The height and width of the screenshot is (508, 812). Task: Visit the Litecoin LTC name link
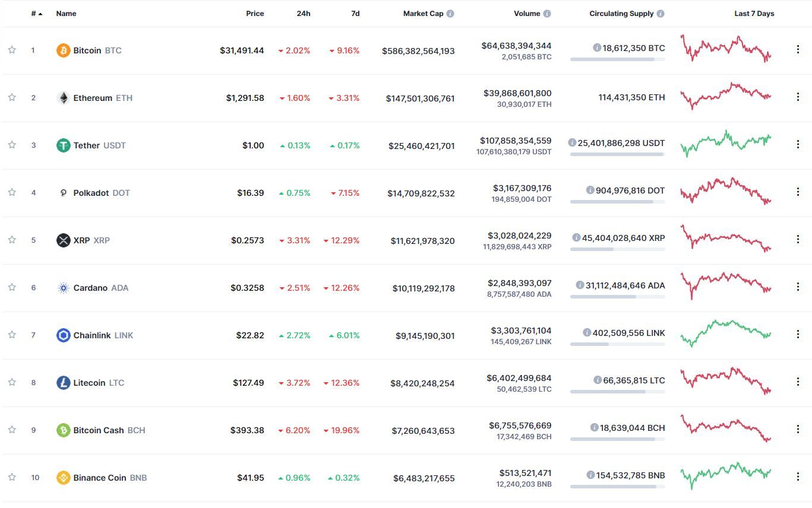click(x=99, y=383)
